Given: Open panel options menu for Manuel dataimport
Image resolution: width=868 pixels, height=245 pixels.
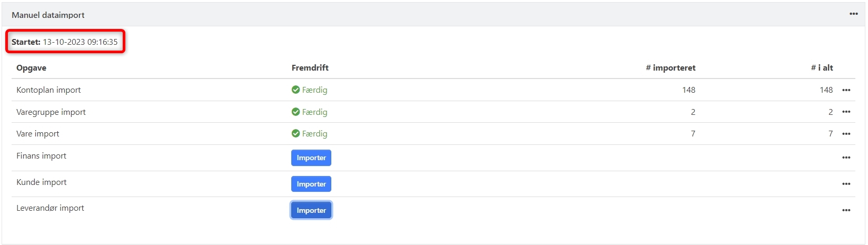Looking at the screenshot, I should click(853, 14).
